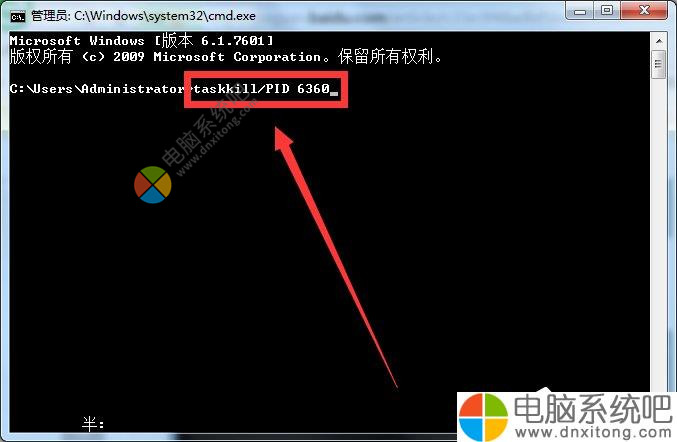The width and height of the screenshot is (677, 442).
Task: Click the red arrow head pointing at the command
Action: tap(283, 139)
